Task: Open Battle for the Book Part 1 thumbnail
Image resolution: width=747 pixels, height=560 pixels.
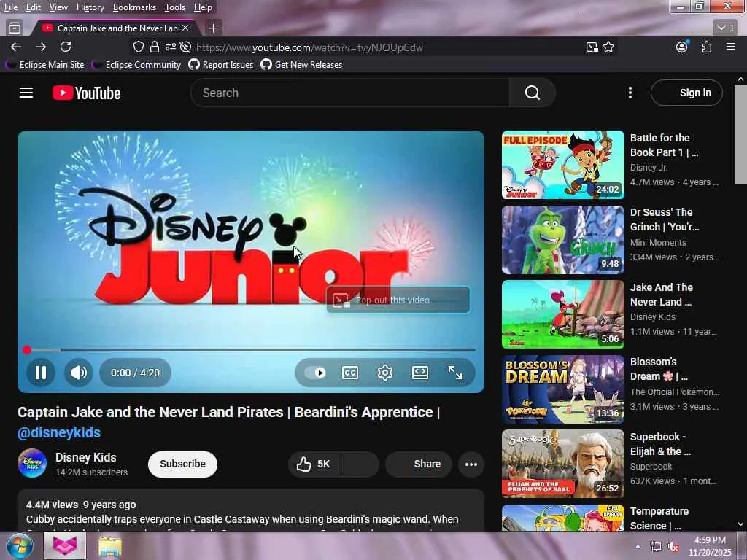Action: (x=562, y=165)
